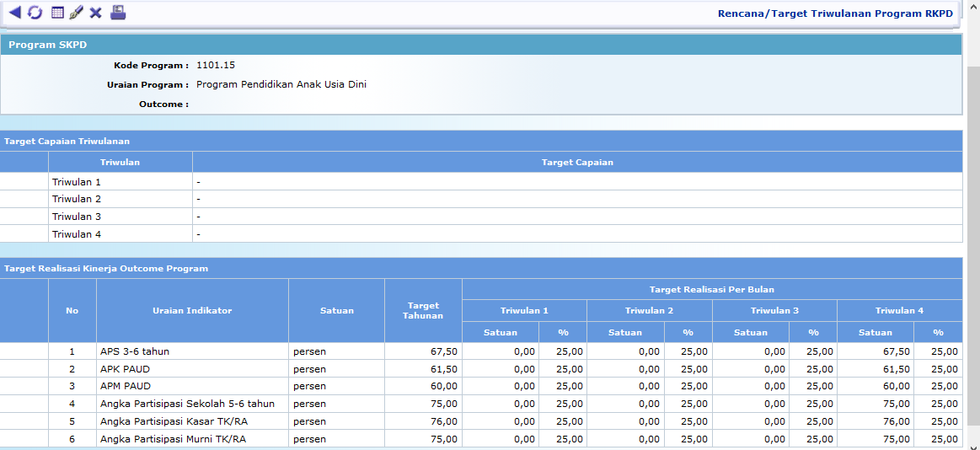Click the printer icon
This screenshot has height=450, width=980.
pyautogui.click(x=118, y=13)
